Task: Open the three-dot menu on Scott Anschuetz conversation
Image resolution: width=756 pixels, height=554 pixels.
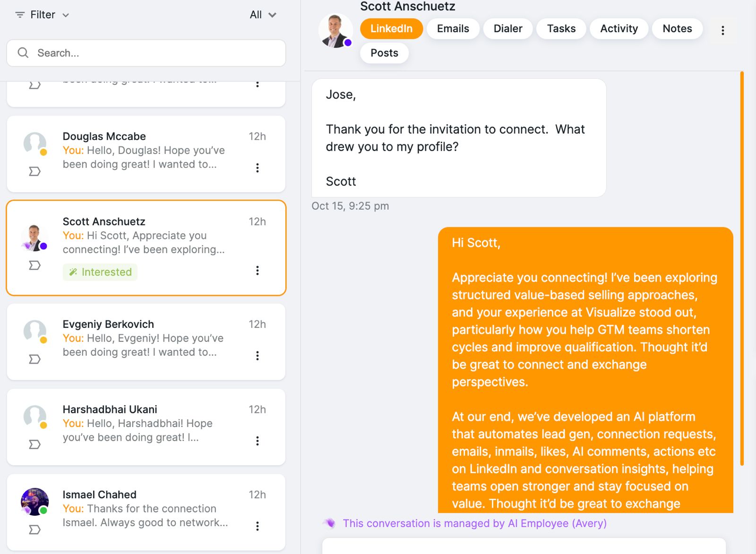Action: click(x=258, y=271)
